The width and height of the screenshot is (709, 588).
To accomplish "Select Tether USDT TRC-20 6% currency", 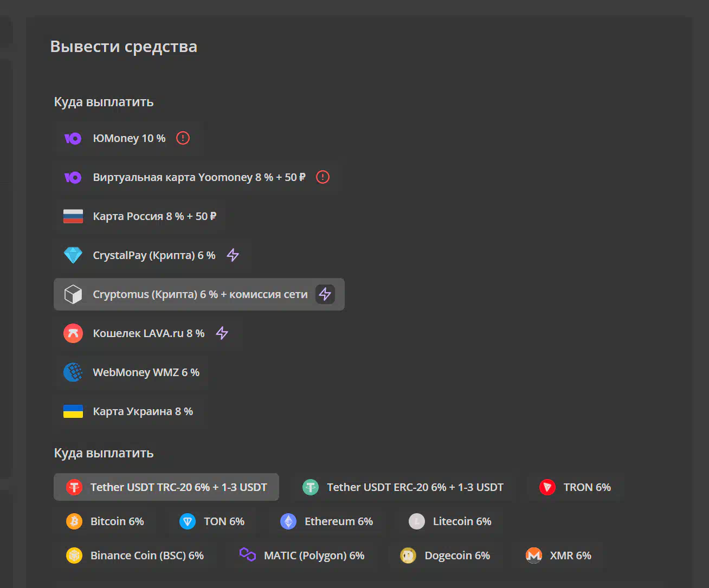I will [166, 487].
